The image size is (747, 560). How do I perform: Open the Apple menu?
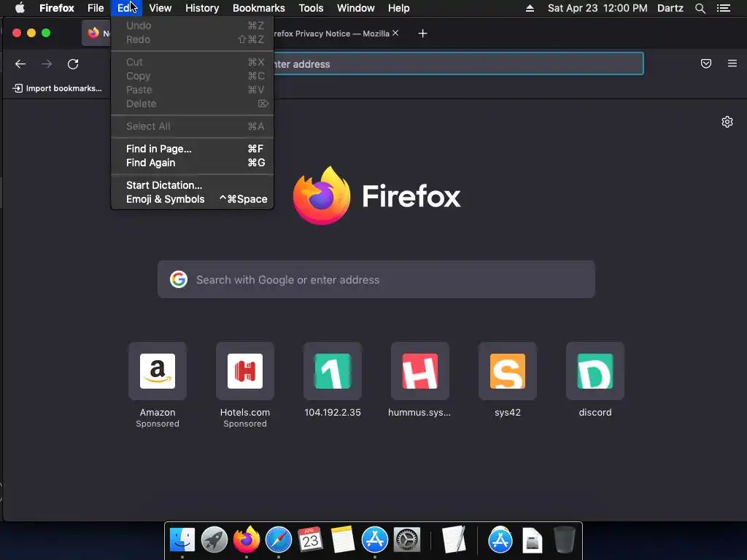pos(20,8)
